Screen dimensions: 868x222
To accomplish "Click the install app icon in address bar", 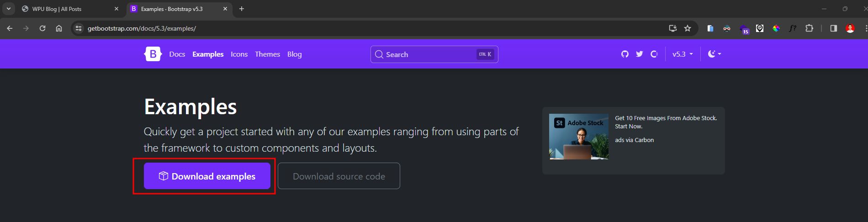I will click(672, 28).
